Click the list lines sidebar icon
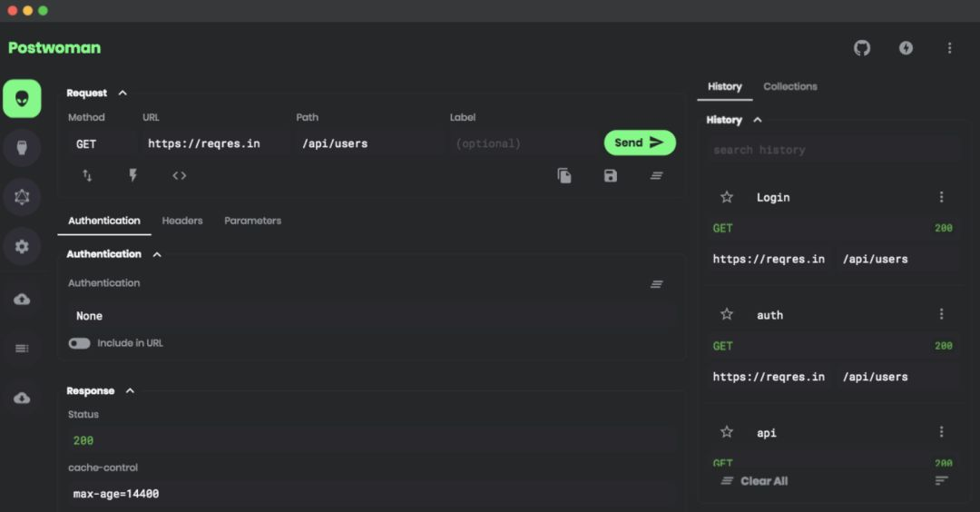The height and width of the screenshot is (512, 980). (22, 349)
